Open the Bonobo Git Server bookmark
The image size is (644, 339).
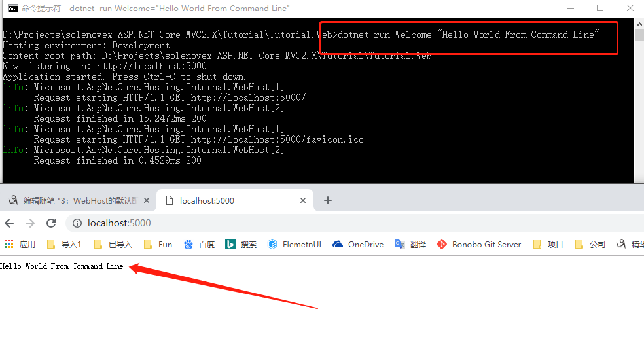click(x=479, y=245)
